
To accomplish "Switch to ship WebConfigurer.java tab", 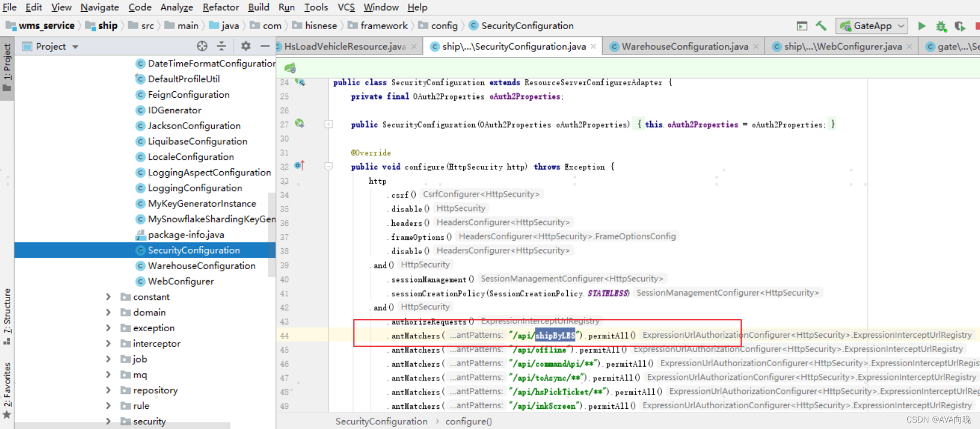I will pos(842,46).
